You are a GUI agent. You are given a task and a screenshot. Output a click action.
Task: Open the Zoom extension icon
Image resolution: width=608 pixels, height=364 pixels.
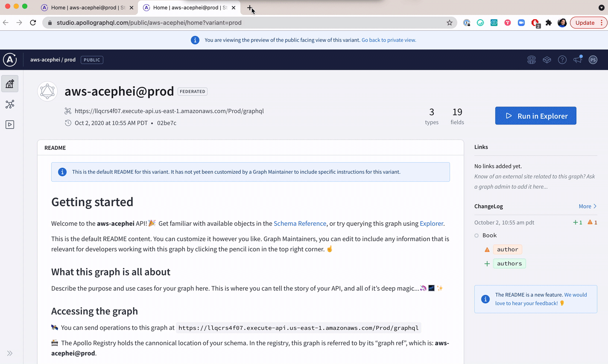tap(521, 23)
